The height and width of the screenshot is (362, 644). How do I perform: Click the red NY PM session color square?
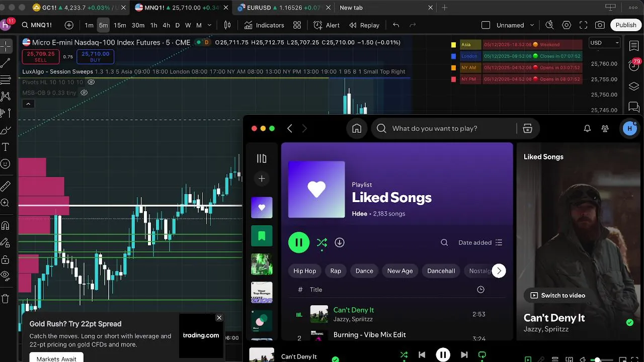click(454, 79)
